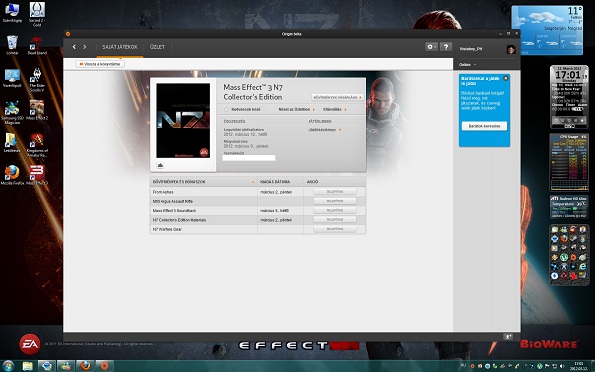Click the action button for From Ashes
The height and width of the screenshot is (372, 595).
335,192
